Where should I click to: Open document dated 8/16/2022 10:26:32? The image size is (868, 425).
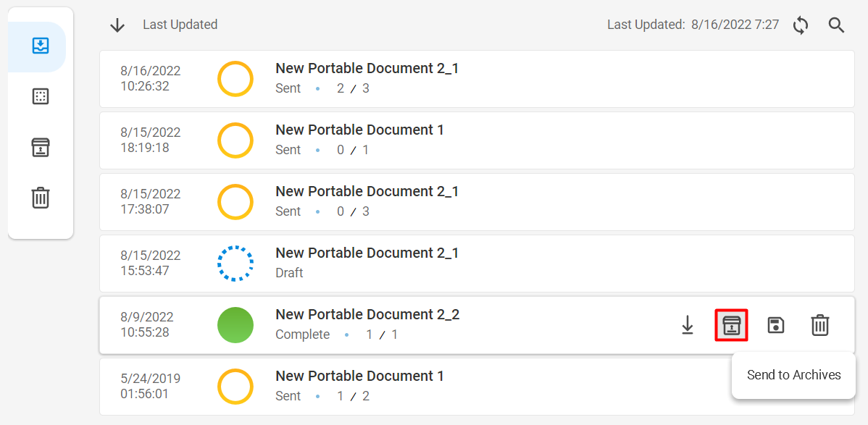coord(477,79)
